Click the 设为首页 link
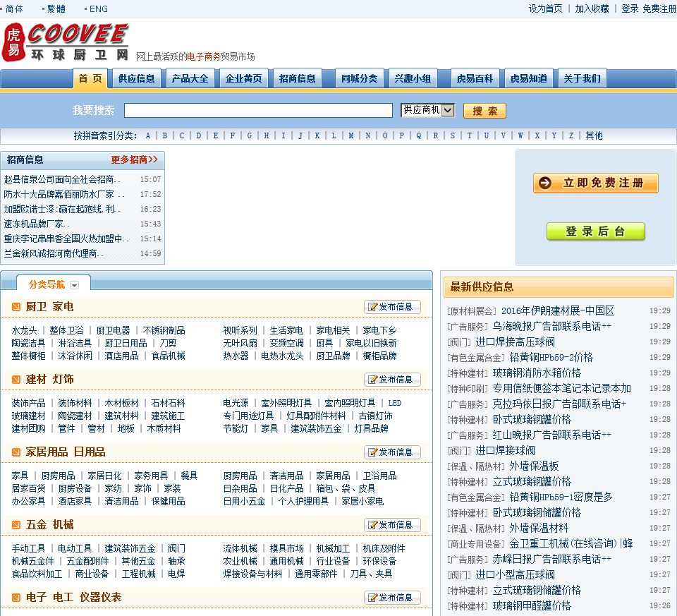 546,8
